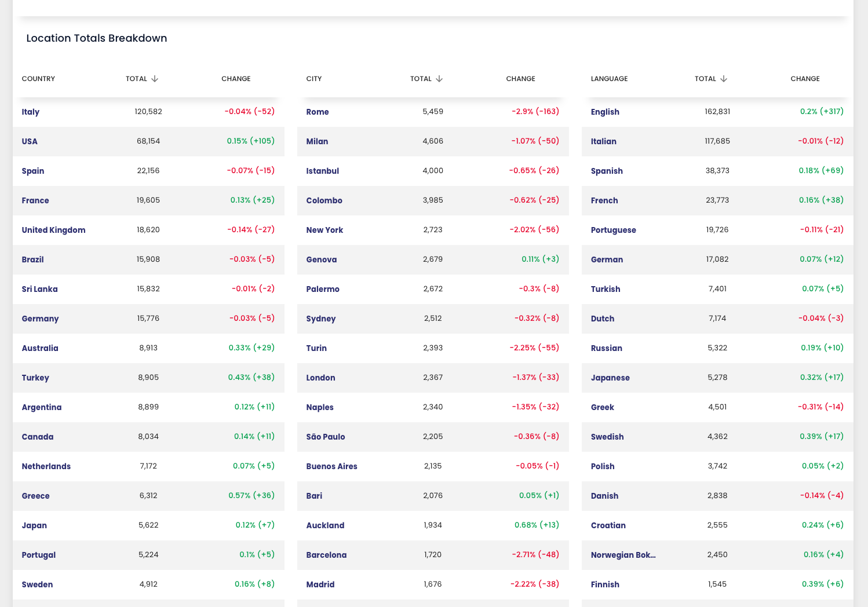Open the Auckland city link
This screenshot has width=868, height=607.
point(325,525)
